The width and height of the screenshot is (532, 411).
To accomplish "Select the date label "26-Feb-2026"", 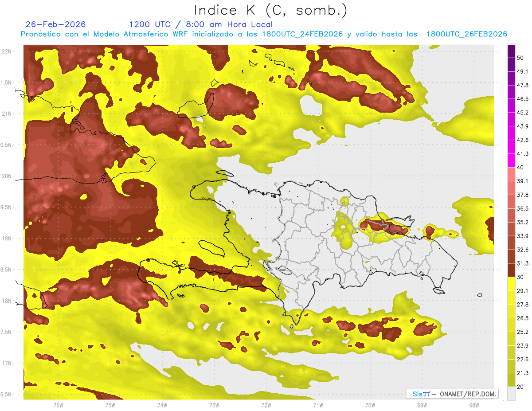I will [x=55, y=24].
